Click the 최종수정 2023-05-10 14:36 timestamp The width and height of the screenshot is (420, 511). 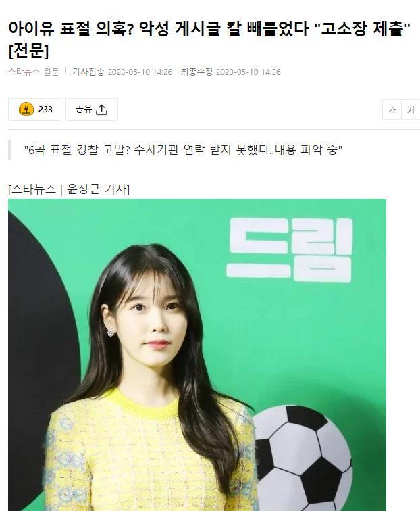click(230, 72)
